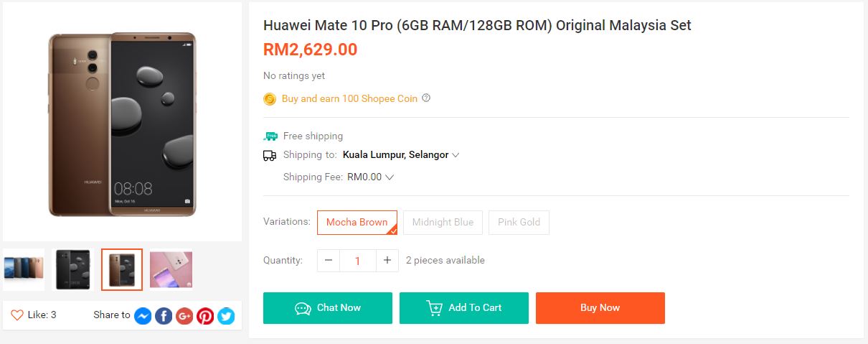
Task: Add To Cart the Huawei phone
Action: (464, 308)
